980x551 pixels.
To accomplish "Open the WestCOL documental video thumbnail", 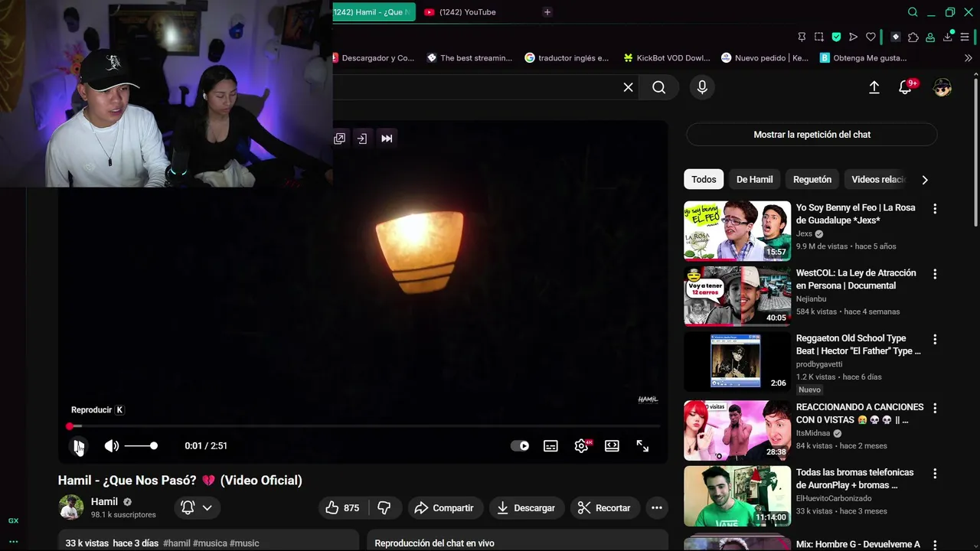I will click(x=737, y=296).
